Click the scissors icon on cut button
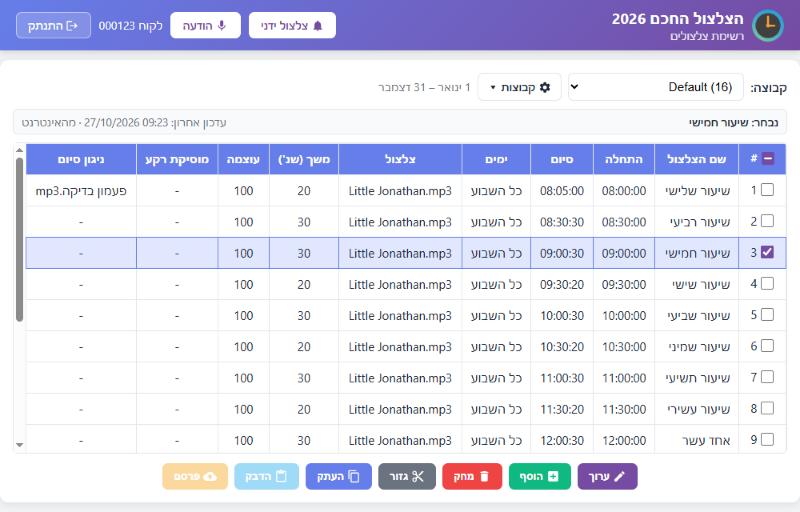The width and height of the screenshot is (800, 512). 418,476
